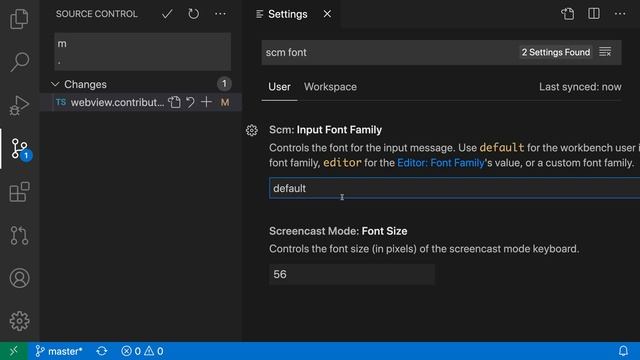
Task: Open the Manage gear in activity bar
Action: [19, 321]
